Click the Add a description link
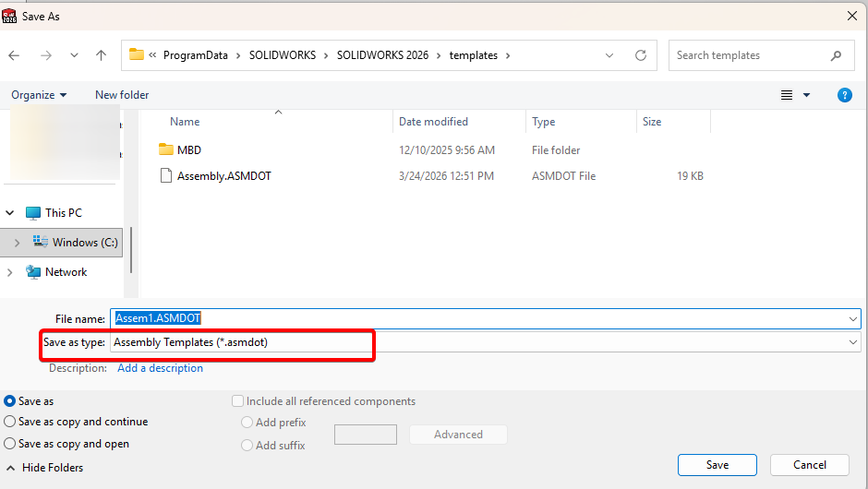 (x=160, y=368)
